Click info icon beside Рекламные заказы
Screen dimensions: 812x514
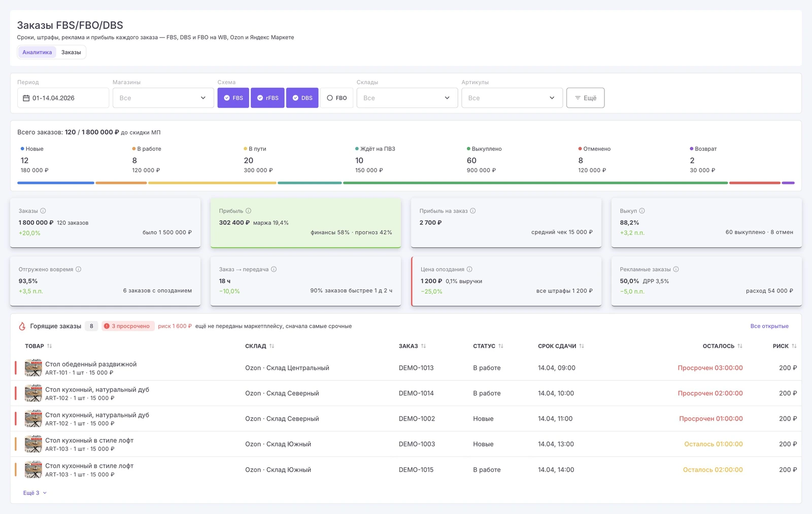coord(676,269)
